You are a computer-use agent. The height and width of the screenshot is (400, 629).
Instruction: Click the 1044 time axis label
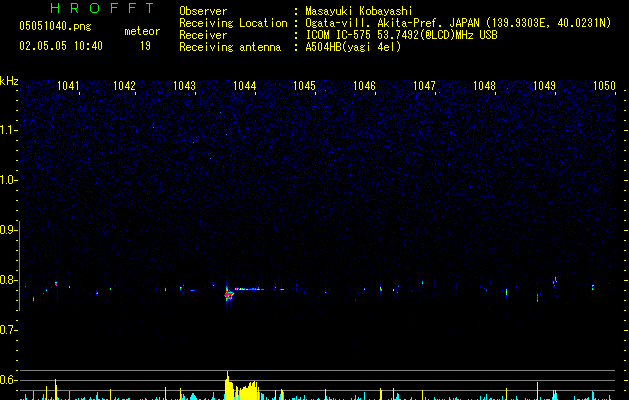244,86
